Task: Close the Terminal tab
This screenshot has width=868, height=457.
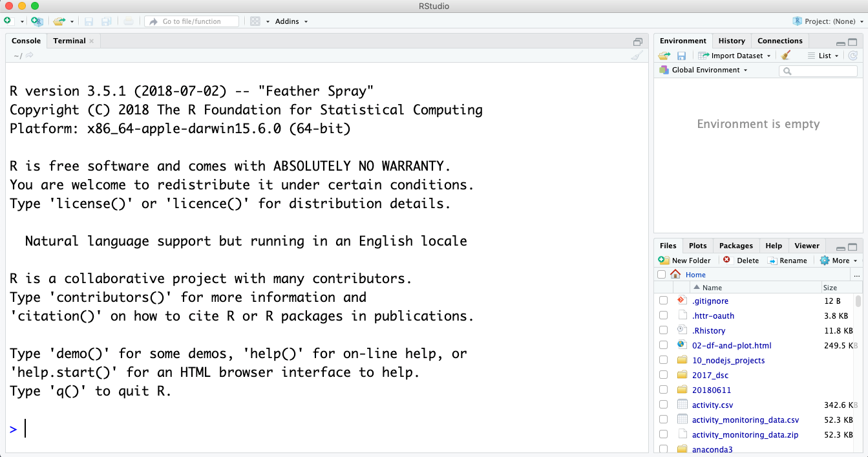Action: point(92,41)
